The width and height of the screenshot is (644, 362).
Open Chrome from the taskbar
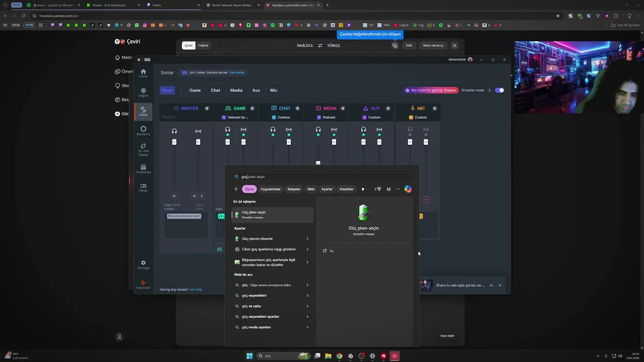[x=339, y=356]
